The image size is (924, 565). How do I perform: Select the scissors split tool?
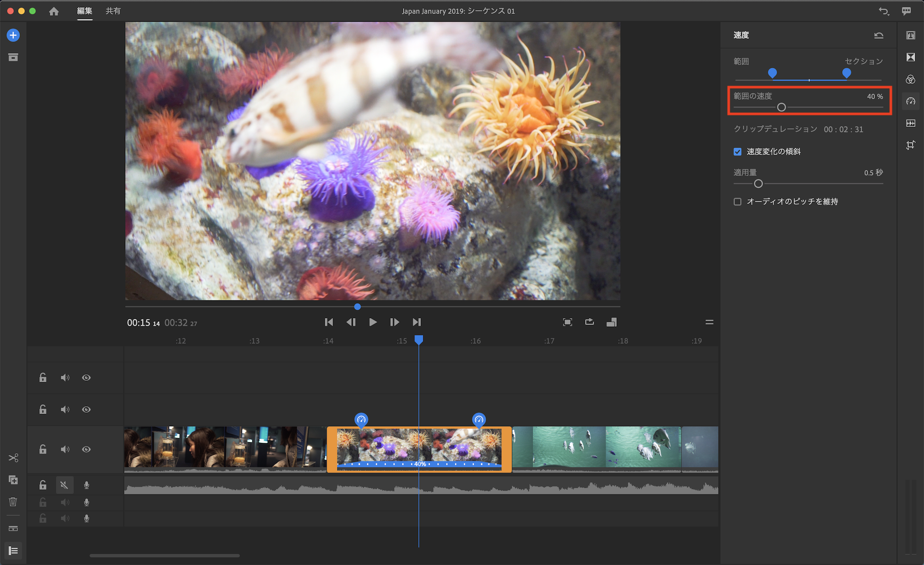(x=13, y=457)
